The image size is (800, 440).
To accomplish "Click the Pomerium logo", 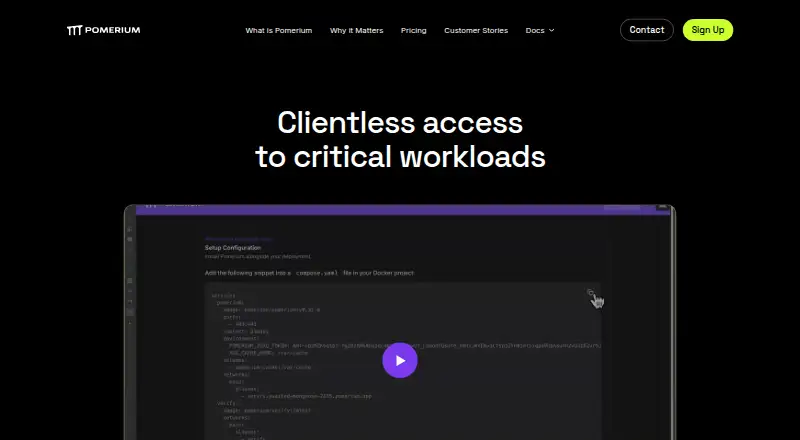I will click(x=104, y=30).
